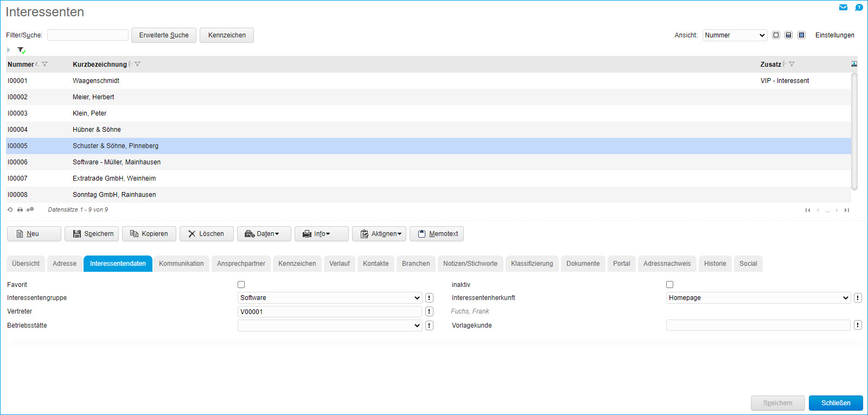
Task: Jump to last page of records
Action: [x=846, y=210]
